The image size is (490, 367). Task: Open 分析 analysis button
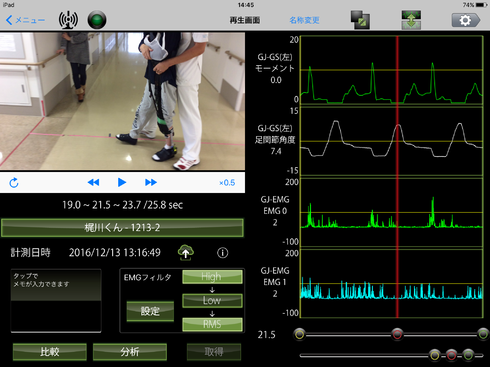point(130,352)
